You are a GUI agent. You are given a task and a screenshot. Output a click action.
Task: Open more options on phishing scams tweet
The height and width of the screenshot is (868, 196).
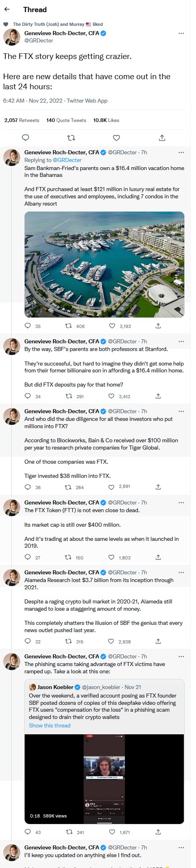[181, 656]
